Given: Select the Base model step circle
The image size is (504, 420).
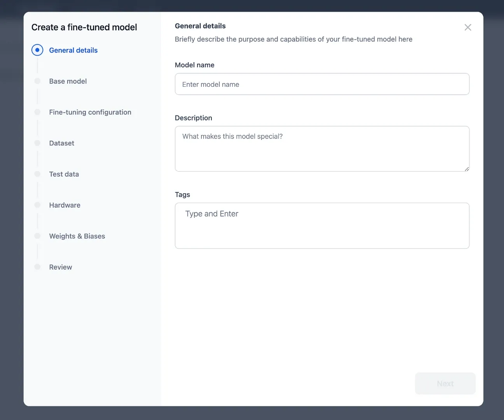Looking at the screenshot, I should (x=37, y=81).
